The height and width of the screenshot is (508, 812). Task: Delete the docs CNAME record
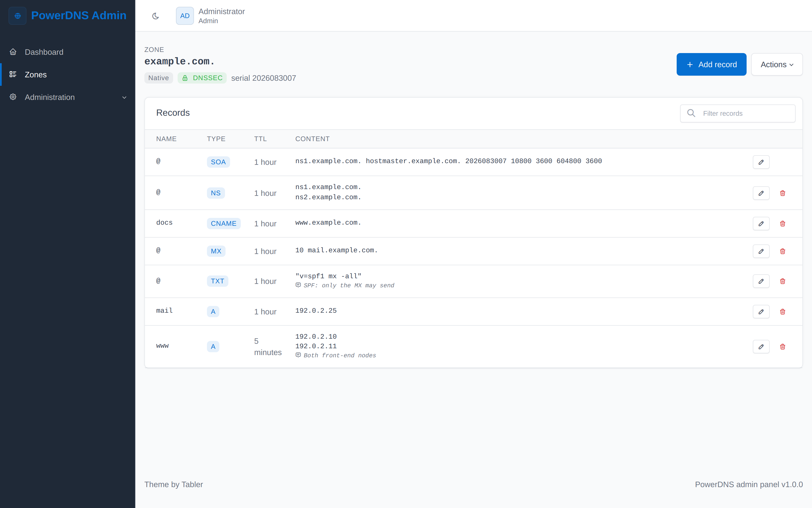[782, 224]
